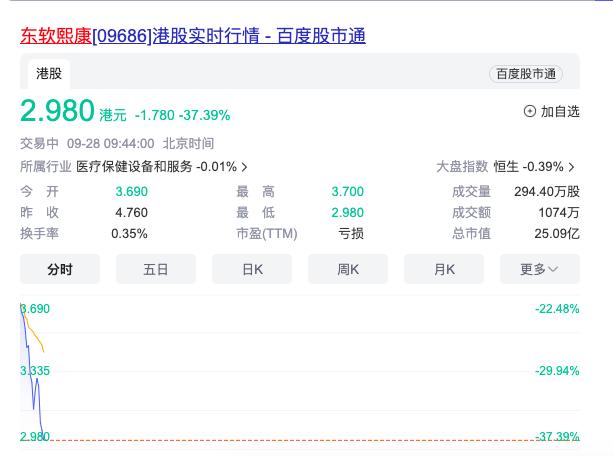Screen dimensions: 613x456
Task: Switch to the 月K chart tab
Action: 444,269
